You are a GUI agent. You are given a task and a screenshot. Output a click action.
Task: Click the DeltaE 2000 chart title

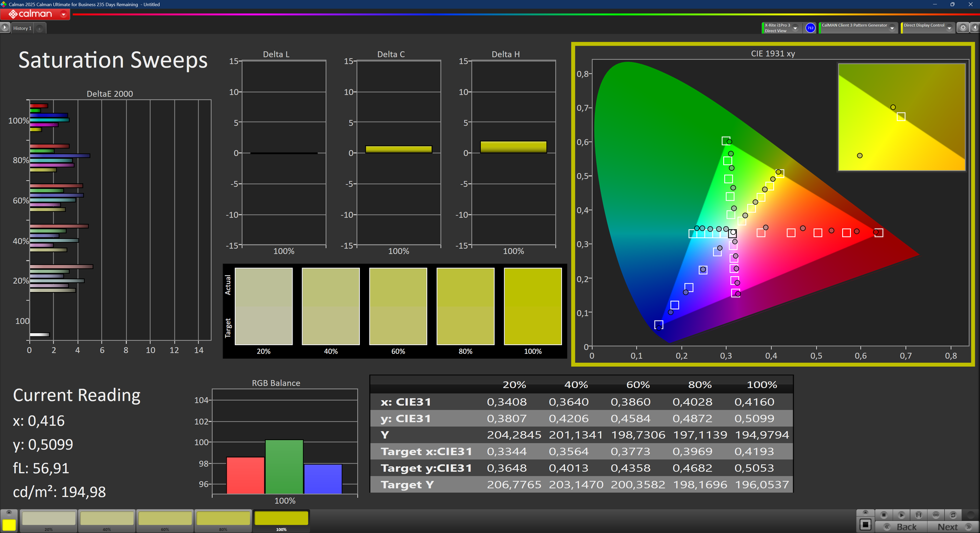[x=110, y=94]
